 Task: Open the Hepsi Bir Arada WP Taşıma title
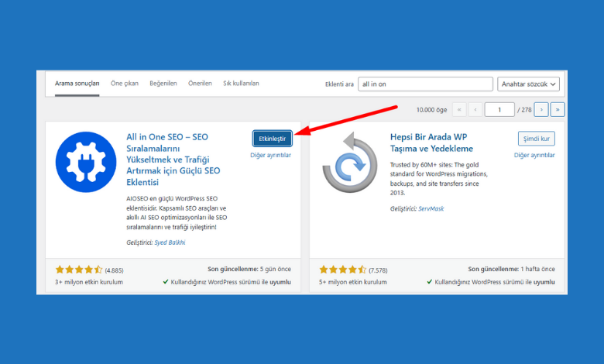click(x=431, y=143)
